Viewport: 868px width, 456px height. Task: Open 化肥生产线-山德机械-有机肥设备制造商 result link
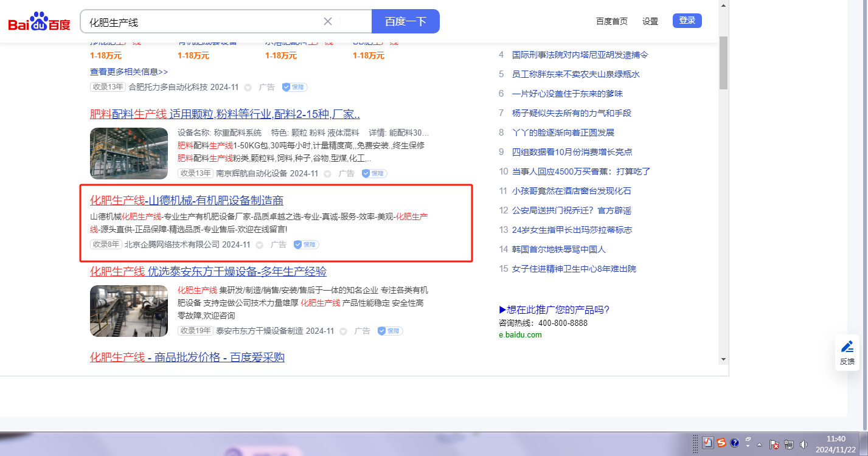[x=186, y=201]
